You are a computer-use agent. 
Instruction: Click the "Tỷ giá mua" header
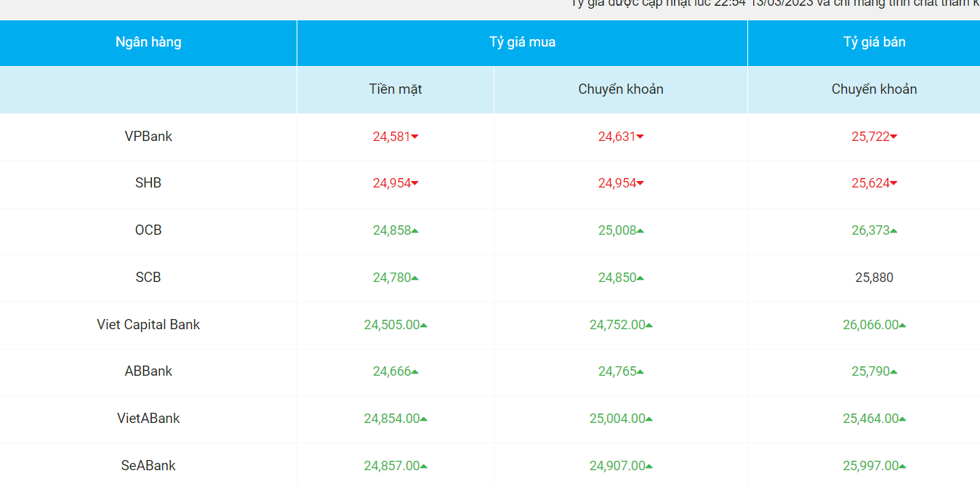click(523, 42)
